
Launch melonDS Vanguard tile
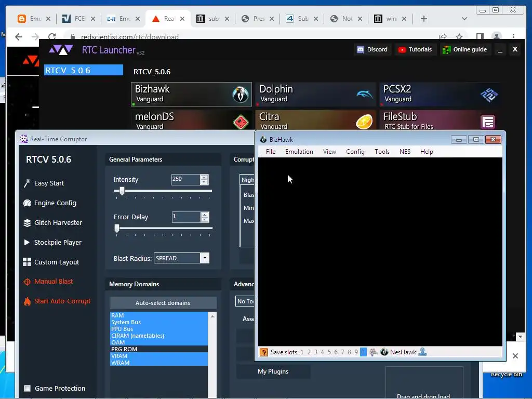point(191,120)
